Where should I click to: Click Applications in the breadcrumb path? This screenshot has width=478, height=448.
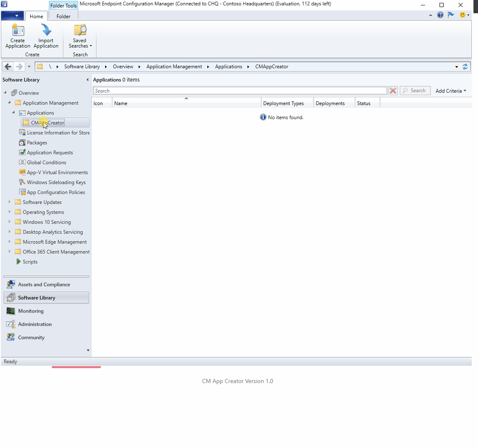point(228,67)
